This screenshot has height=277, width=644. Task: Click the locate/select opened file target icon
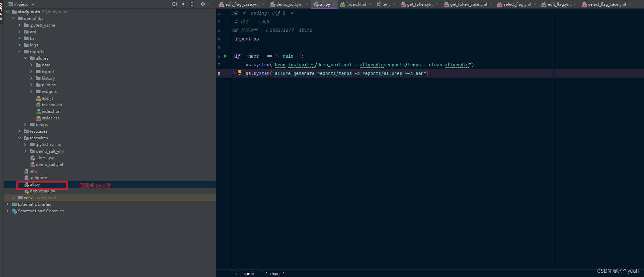coord(175,4)
